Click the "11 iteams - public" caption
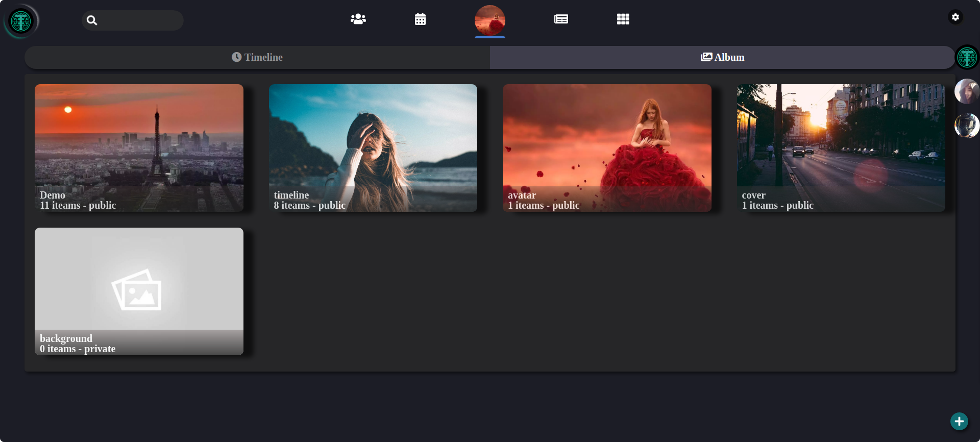Screen dimensions: 980x442 (78, 206)
